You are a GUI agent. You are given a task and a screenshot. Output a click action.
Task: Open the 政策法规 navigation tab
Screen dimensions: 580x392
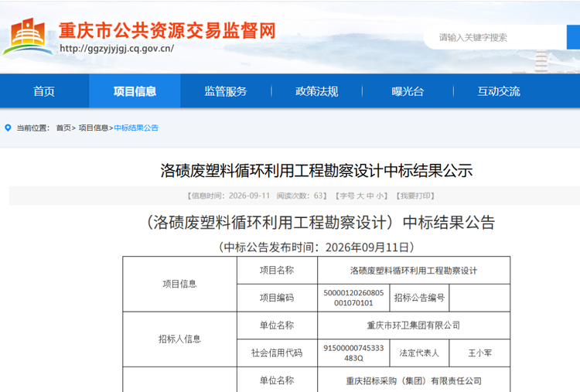point(316,91)
